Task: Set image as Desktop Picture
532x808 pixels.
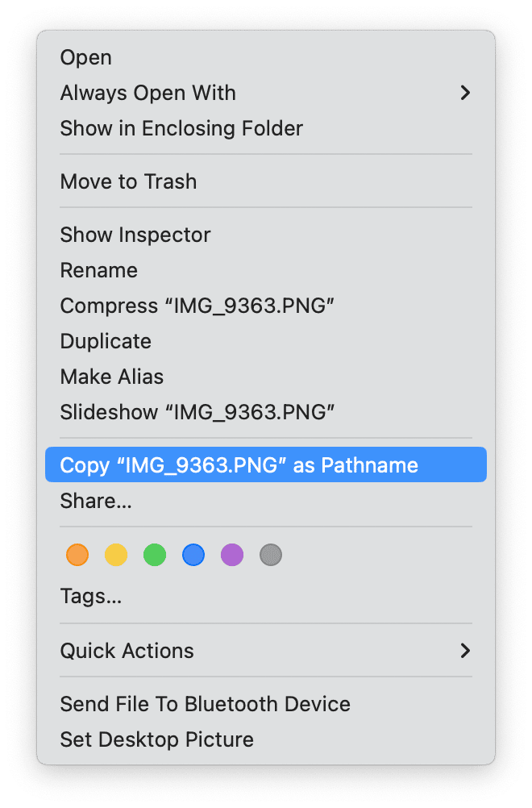Action: tap(157, 739)
